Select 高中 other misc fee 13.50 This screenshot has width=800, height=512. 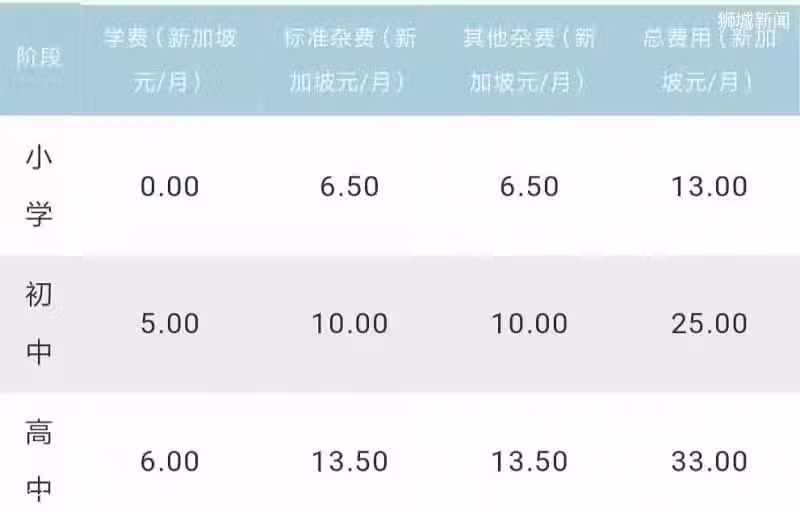(529, 461)
